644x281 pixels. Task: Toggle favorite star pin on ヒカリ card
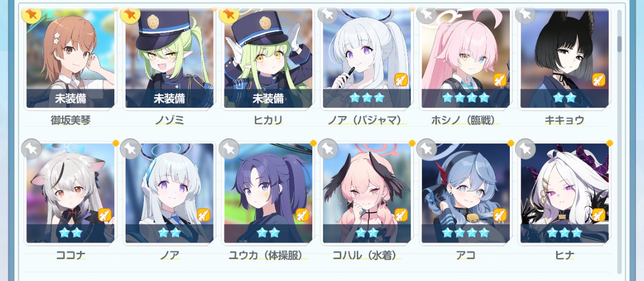point(229,14)
